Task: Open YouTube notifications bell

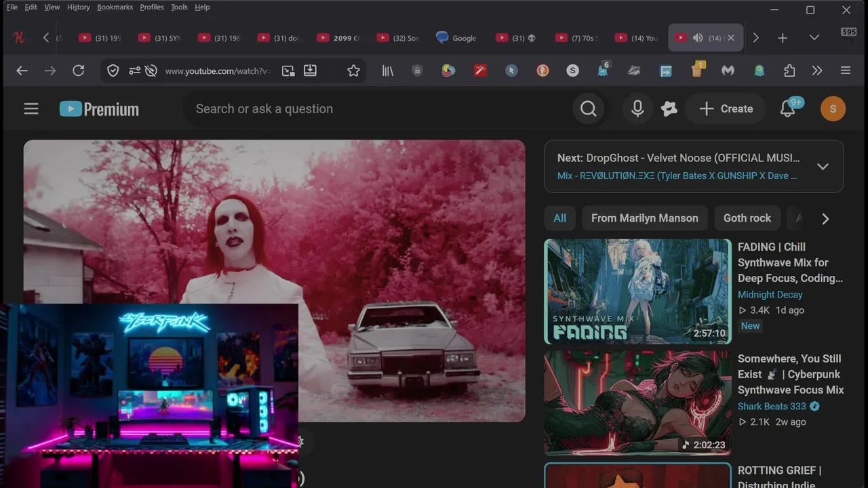Action: pos(788,108)
